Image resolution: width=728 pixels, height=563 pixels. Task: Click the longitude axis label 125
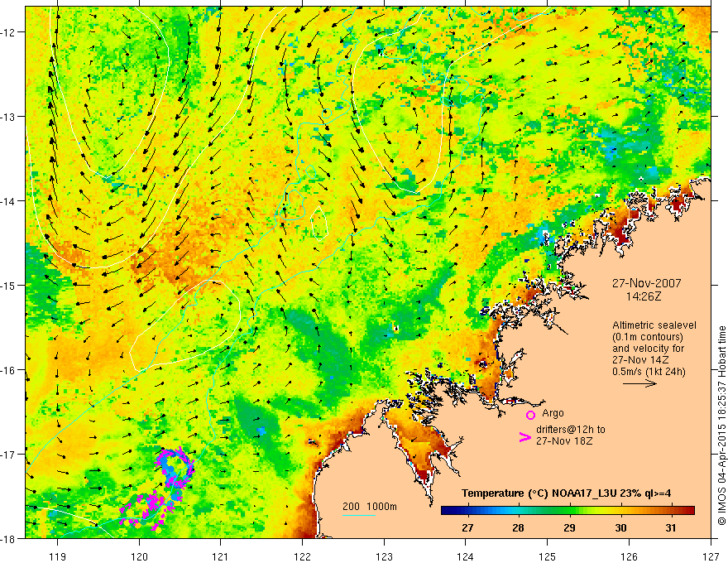(547, 556)
